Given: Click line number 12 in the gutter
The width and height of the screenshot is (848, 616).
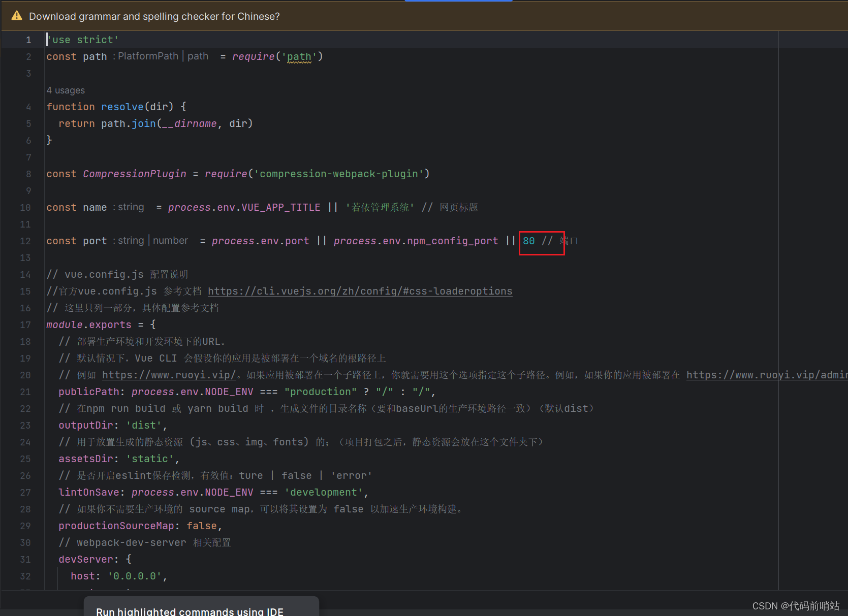Looking at the screenshot, I should [x=25, y=241].
